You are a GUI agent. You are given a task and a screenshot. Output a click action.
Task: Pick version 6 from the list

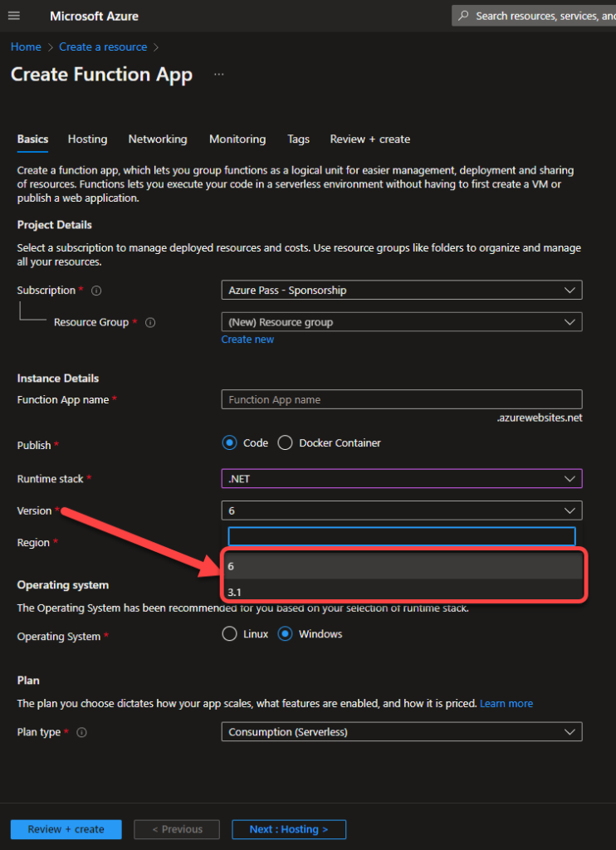[x=403, y=566]
